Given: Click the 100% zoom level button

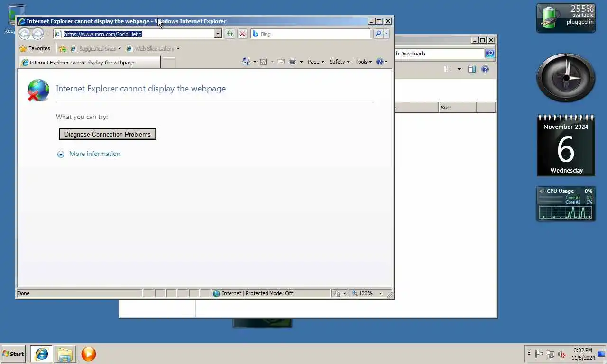Looking at the screenshot, I should [362, 293].
